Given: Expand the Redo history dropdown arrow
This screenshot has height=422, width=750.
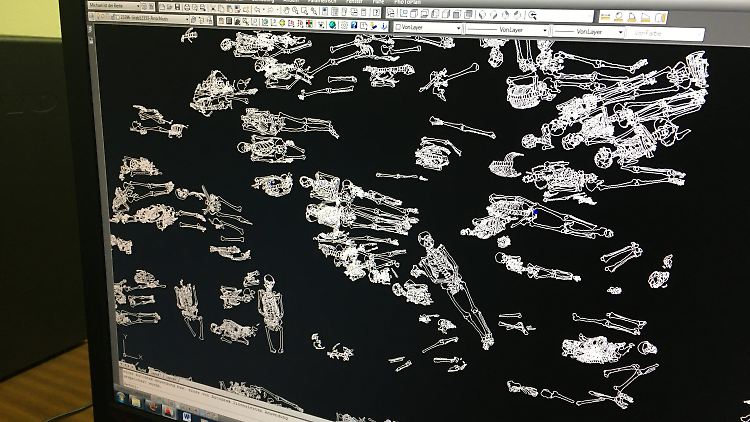Looking at the screenshot, I should 277,10.
